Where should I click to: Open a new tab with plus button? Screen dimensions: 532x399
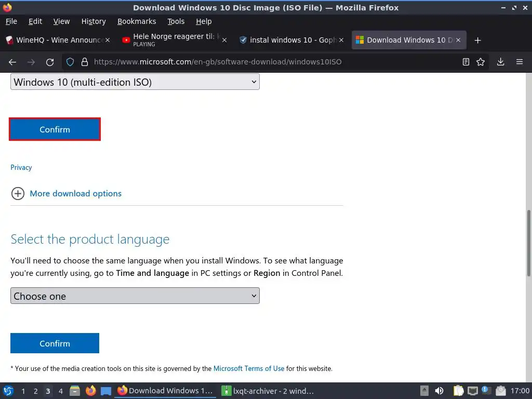pos(478,41)
